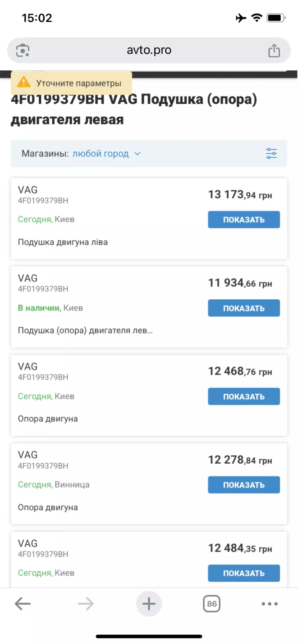This screenshot has height=644, width=298.
Task: Tap the page scan icon in address bar
Action: [23, 51]
